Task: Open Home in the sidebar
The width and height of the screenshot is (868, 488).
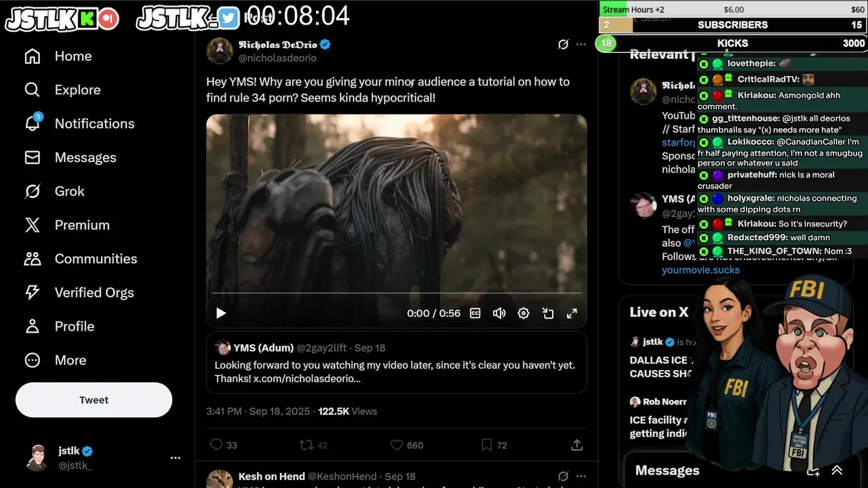Action: (58, 56)
